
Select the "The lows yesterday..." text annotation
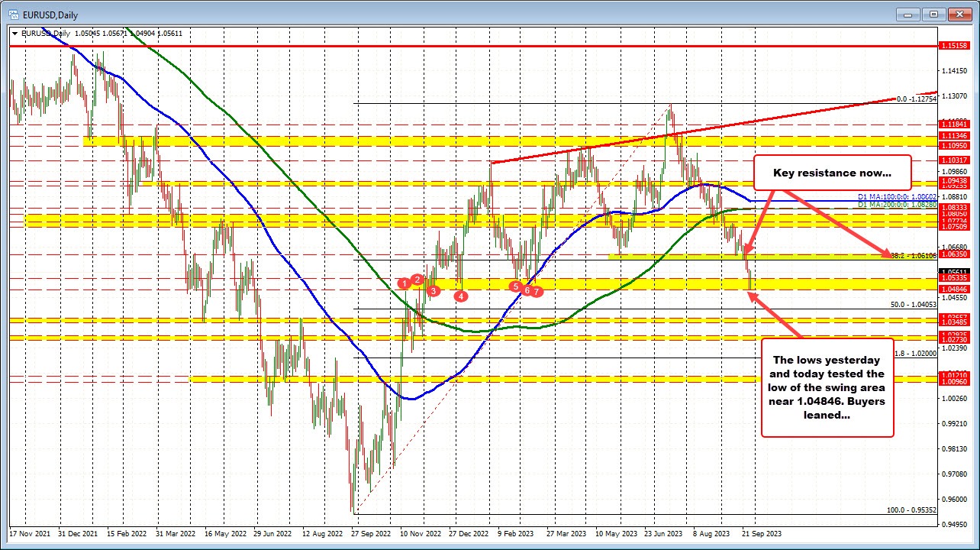827,387
